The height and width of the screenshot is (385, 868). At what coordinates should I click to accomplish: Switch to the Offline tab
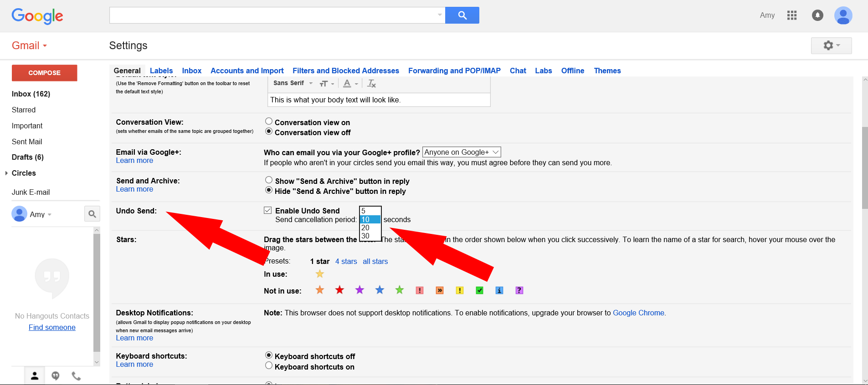pyautogui.click(x=573, y=71)
